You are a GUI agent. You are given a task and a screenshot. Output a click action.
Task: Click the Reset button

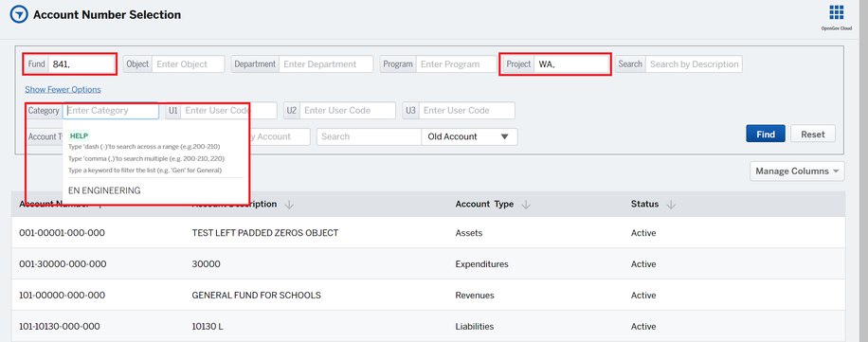point(813,134)
